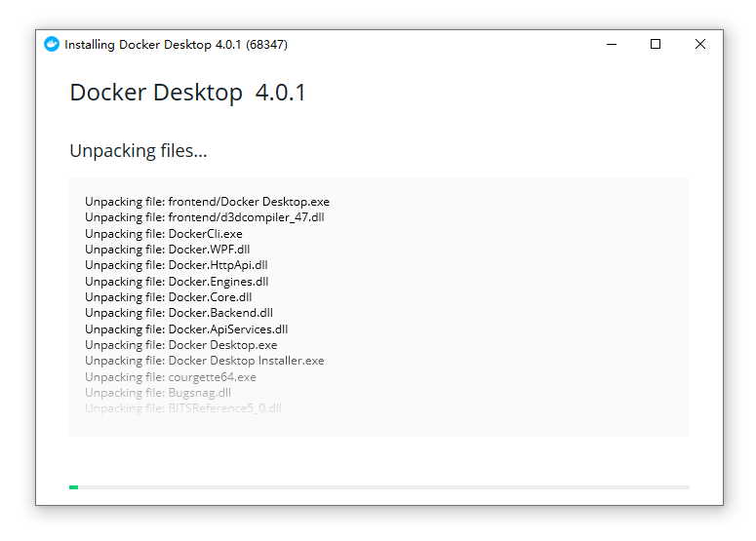Select the "frontend/d3dcompiler_47.dll" log line
The width and height of the screenshot is (756, 541).
click(x=205, y=217)
